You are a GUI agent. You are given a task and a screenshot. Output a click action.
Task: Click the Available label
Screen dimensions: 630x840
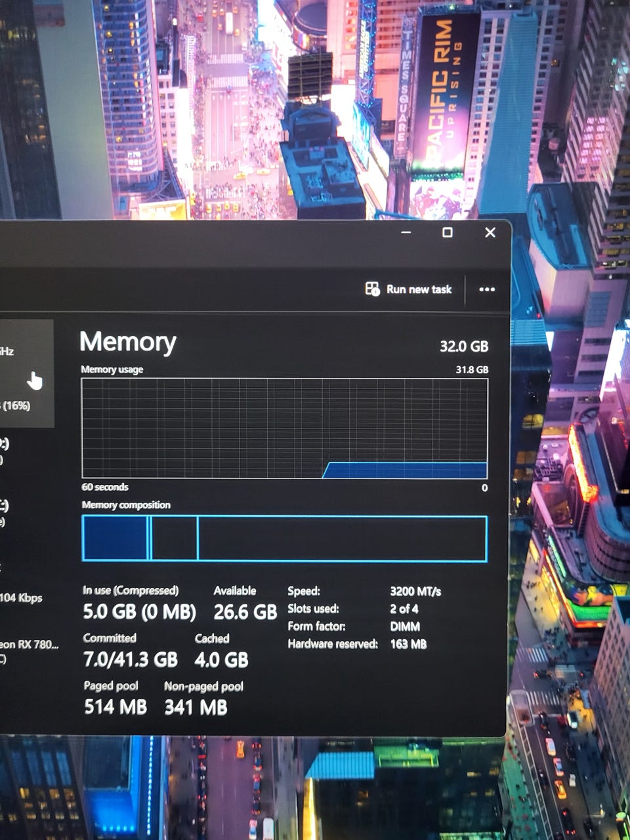point(235,591)
